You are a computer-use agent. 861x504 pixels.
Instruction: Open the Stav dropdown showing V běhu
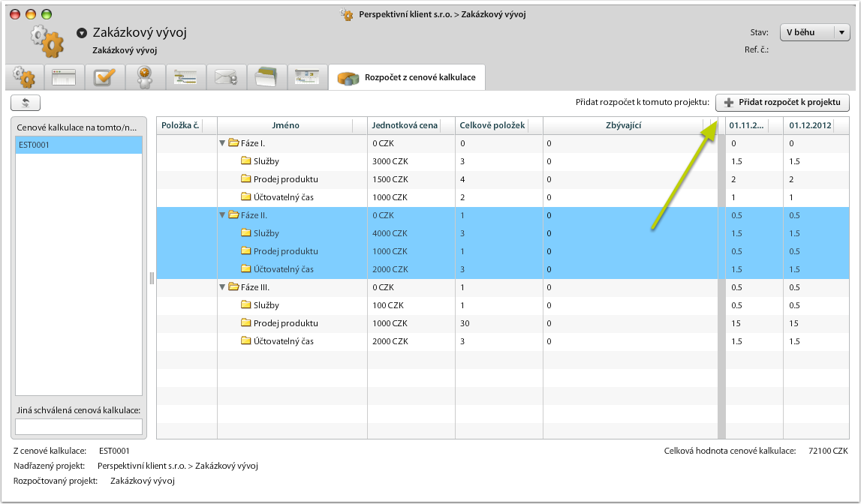tap(814, 33)
